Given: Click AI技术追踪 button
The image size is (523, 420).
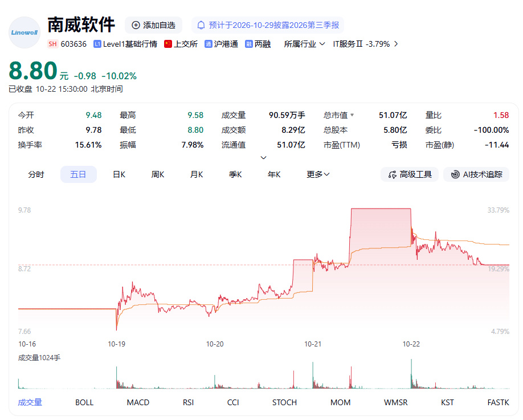Looking at the screenshot, I should click(476, 174).
